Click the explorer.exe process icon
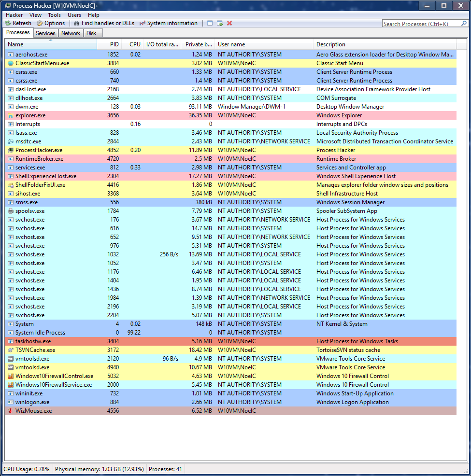Viewport: 471px width, 476px height. pyautogui.click(x=11, y=115)
